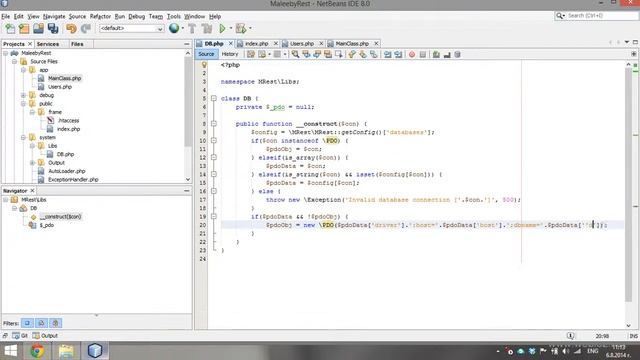
Task: Click the New File toolbar icon
Action: click(10, 29)
